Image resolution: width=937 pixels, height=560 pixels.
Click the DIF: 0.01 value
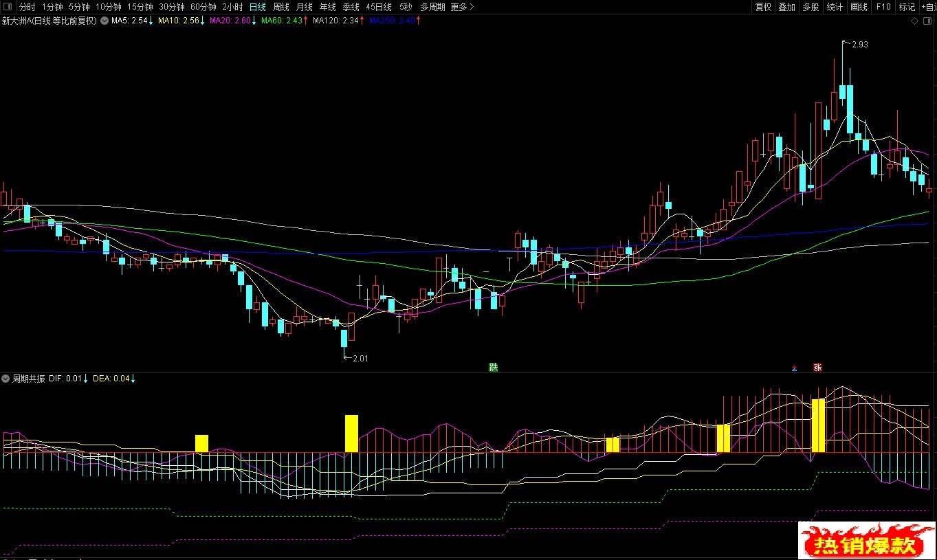tap(65, 379)
